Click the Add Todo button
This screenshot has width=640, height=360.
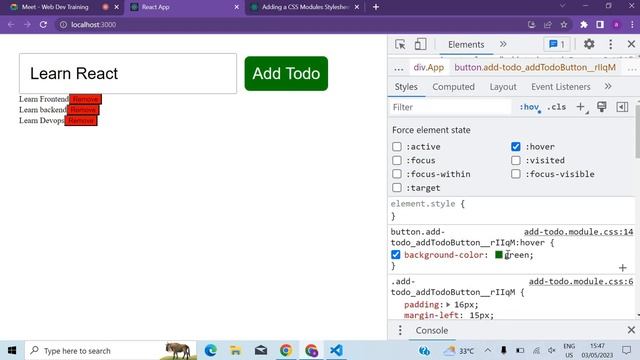pyautogui.click(x=286, y=73)
